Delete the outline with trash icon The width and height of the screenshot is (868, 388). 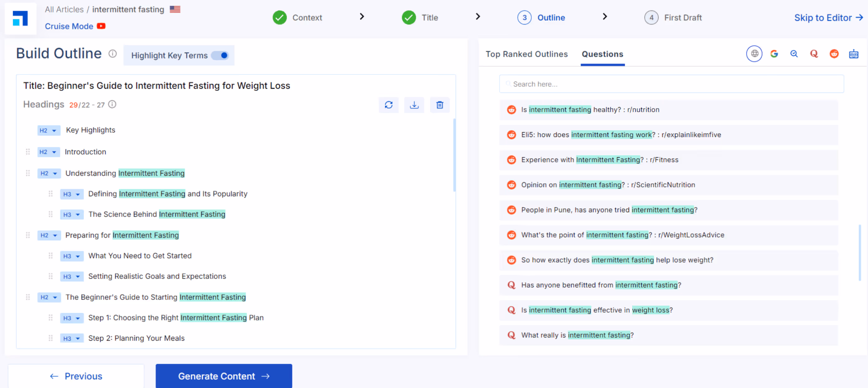tap(439, 105)
